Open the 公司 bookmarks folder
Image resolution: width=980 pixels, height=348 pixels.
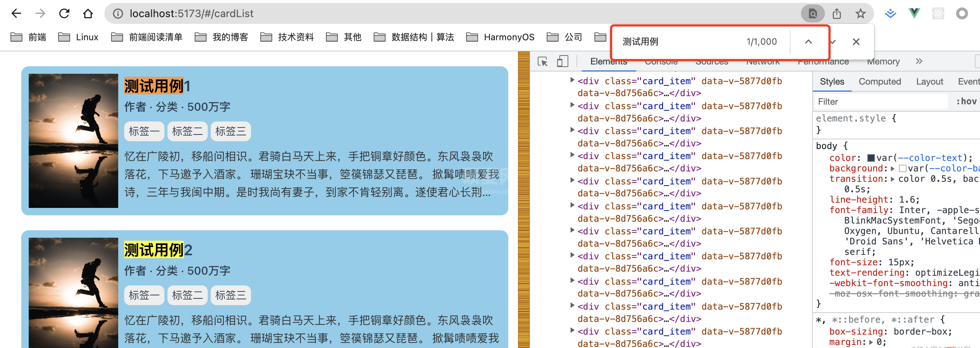[x=565, y=37]
